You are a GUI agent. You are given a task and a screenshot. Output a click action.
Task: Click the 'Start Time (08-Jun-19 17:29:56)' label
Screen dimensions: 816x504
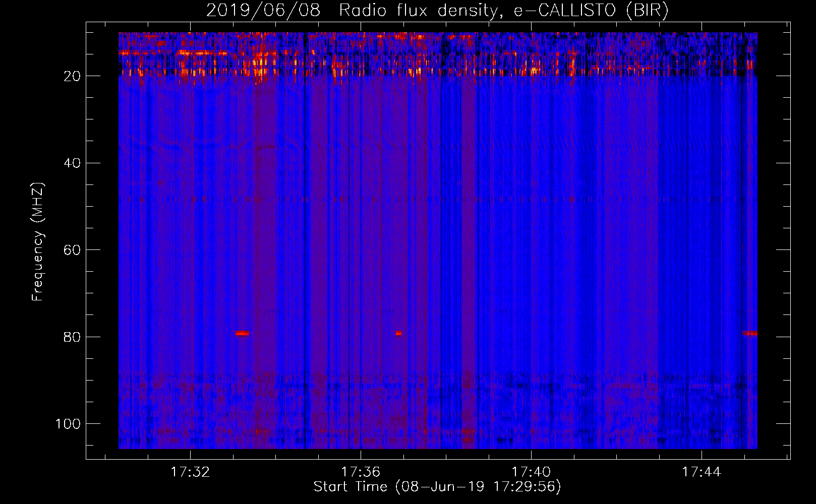tap(437, 487)
